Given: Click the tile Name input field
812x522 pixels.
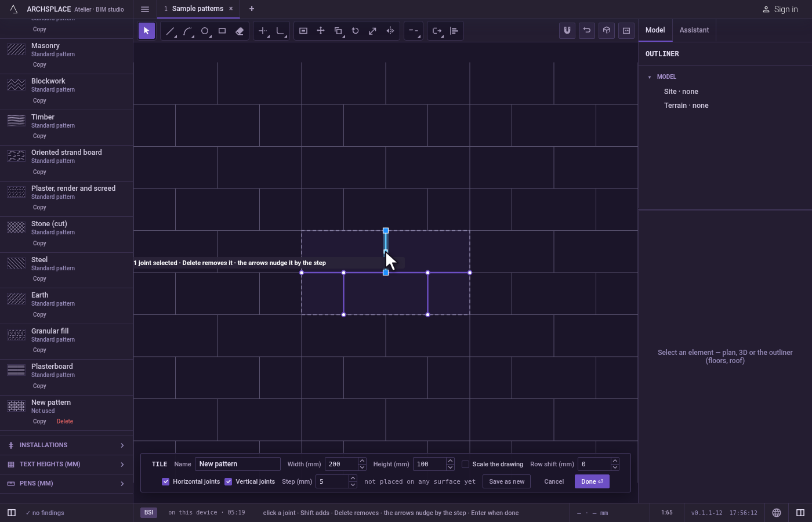Looking at the screenshot, I should coord(238,464).
